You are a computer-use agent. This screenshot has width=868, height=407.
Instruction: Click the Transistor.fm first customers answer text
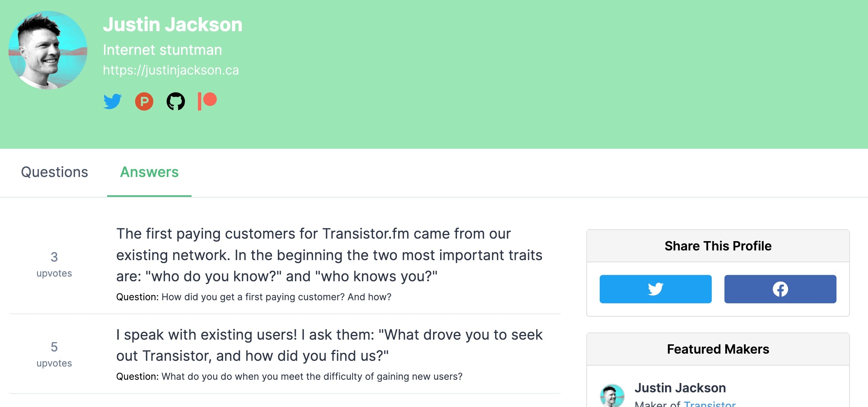329,255
